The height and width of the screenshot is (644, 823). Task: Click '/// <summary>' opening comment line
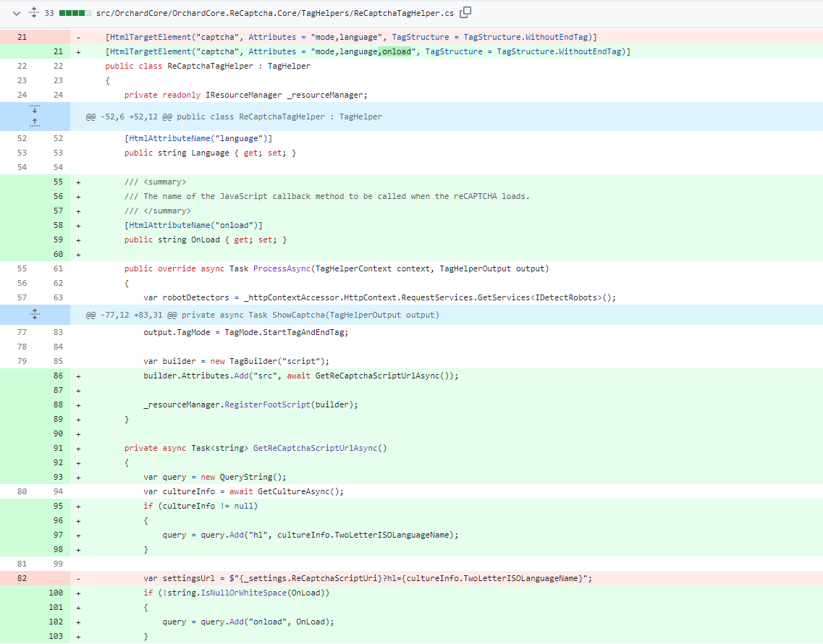tap(156, 182)
